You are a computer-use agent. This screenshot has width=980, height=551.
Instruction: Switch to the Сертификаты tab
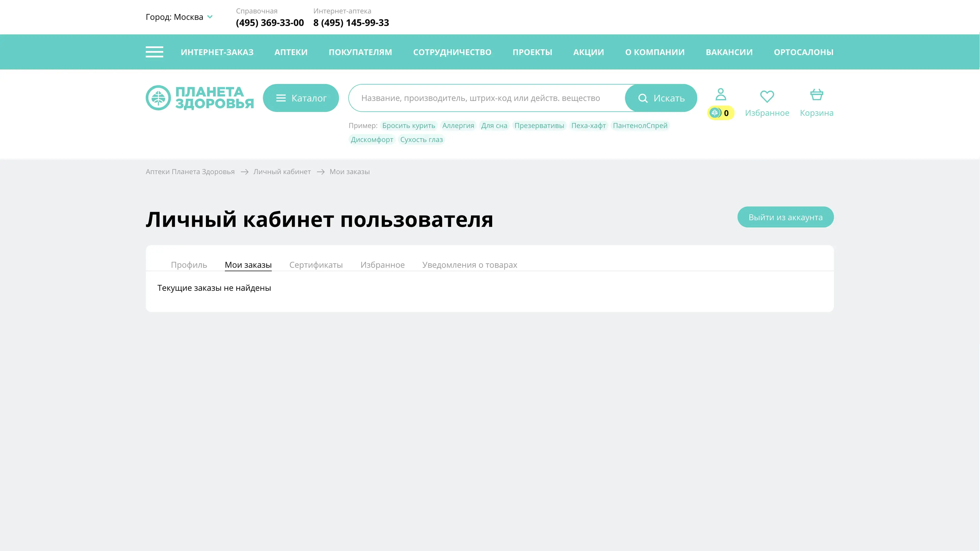(316, 265)
